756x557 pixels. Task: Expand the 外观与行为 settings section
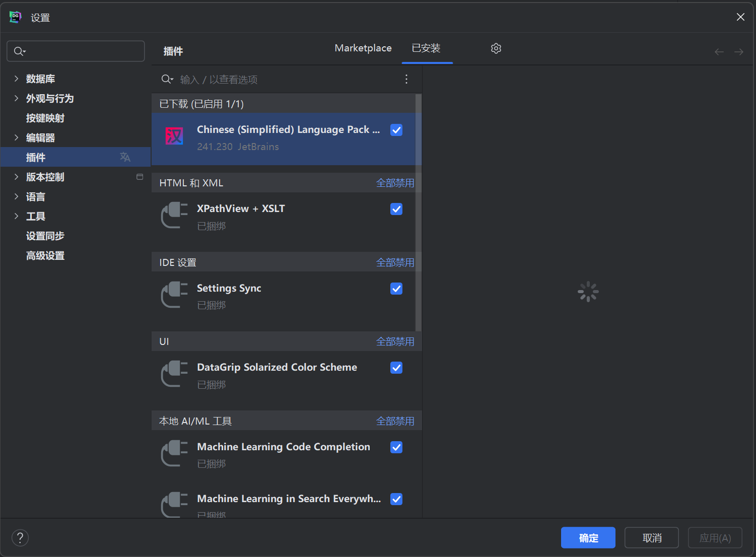tap(16, 98)
